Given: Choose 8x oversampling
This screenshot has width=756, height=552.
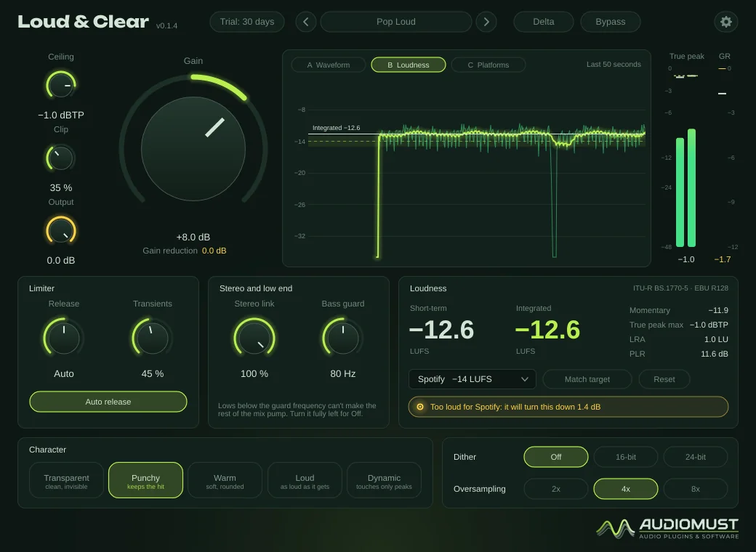Looking at the screenshot, I should point(695,489).
